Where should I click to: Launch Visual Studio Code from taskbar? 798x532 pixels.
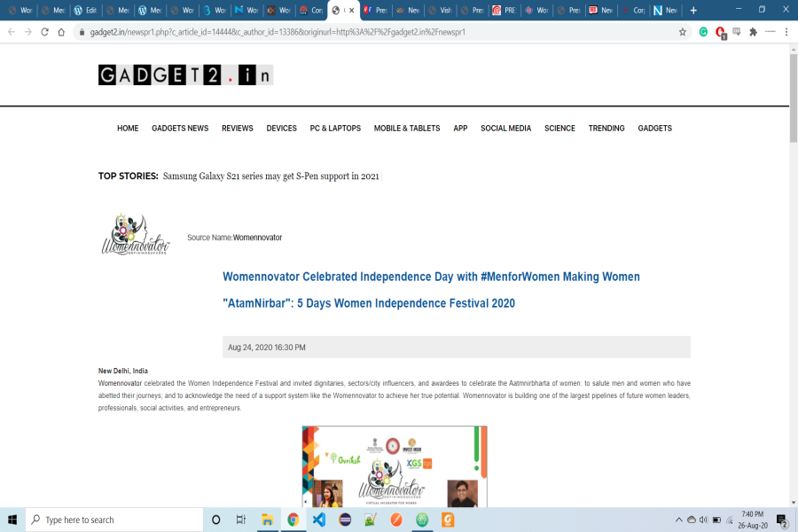(x=319, y=520)
